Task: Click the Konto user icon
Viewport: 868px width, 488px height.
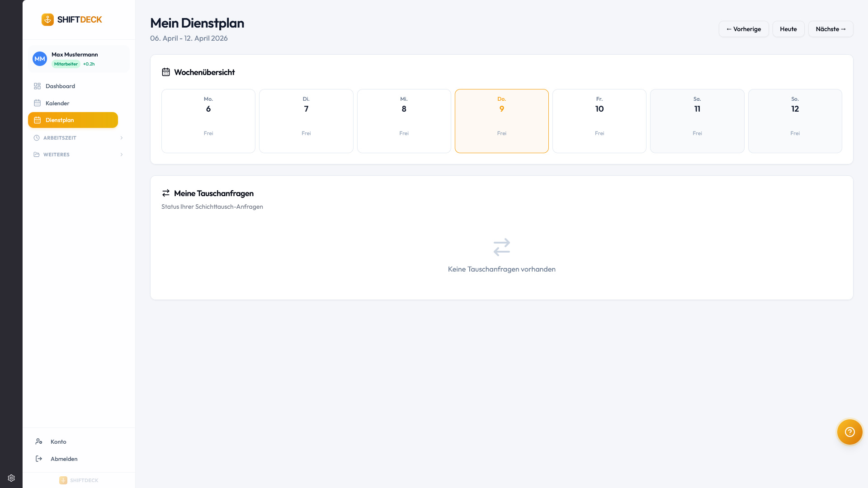Action: click(39, 441)
